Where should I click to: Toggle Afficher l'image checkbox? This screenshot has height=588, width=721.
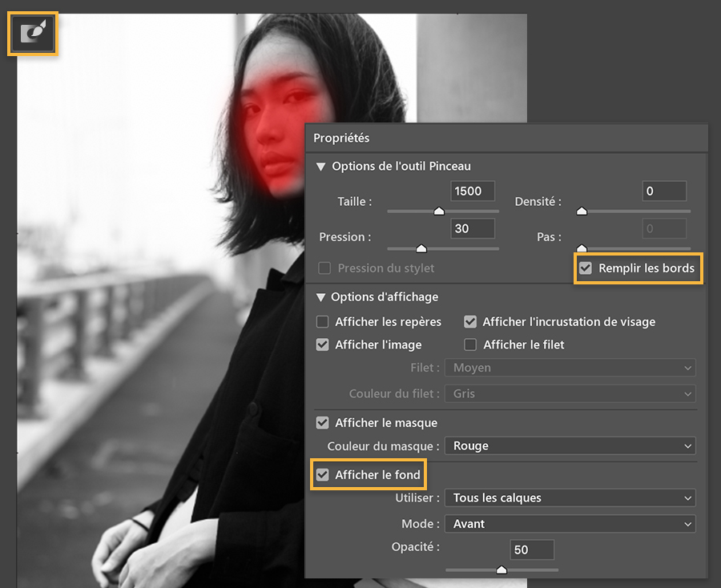(x=322, y=344)
